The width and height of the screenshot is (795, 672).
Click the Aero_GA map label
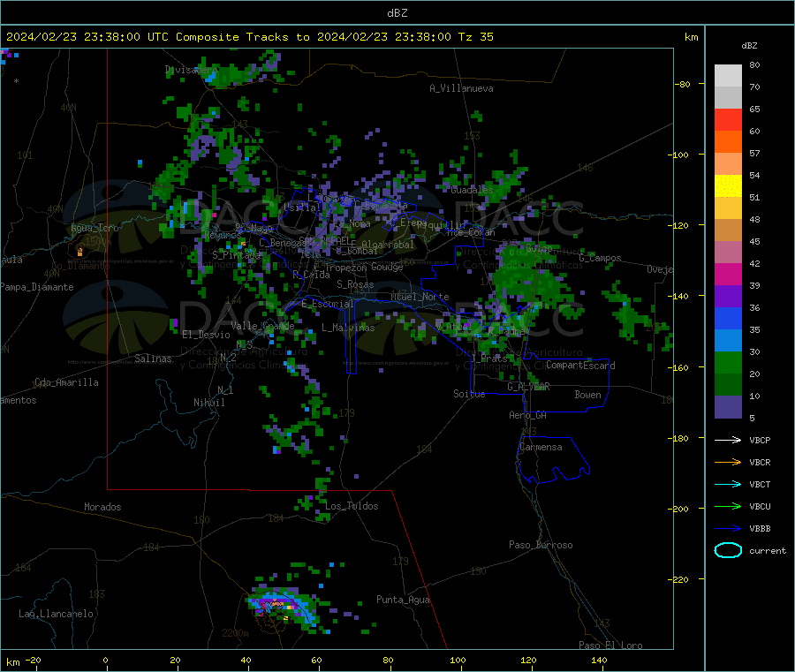click(x=528, y=415)
